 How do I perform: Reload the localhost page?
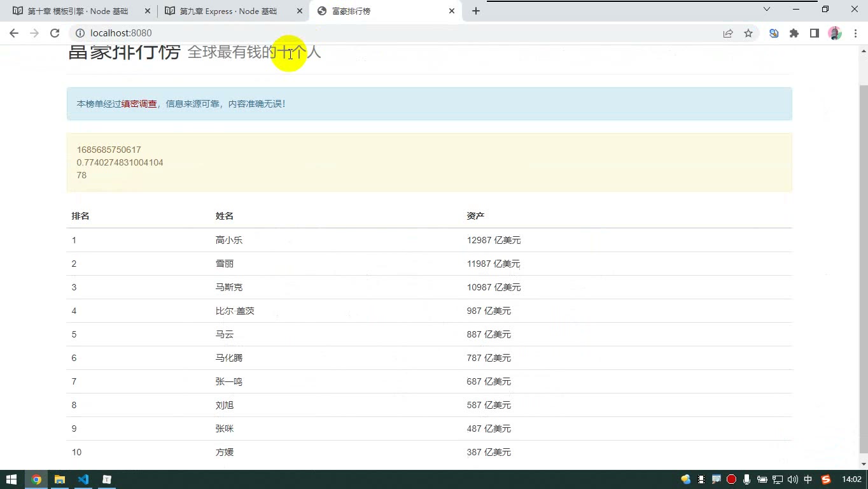click(x=55, y=33)
